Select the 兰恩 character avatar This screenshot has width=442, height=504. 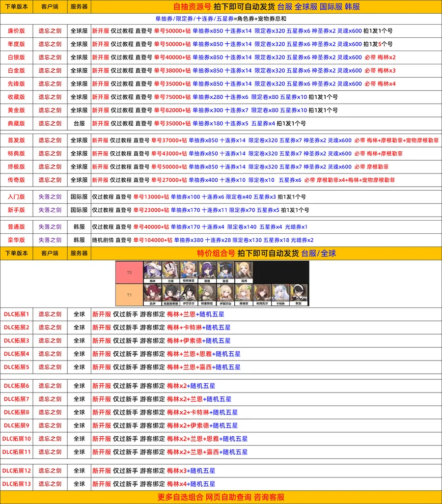click(x=170, y=271)
